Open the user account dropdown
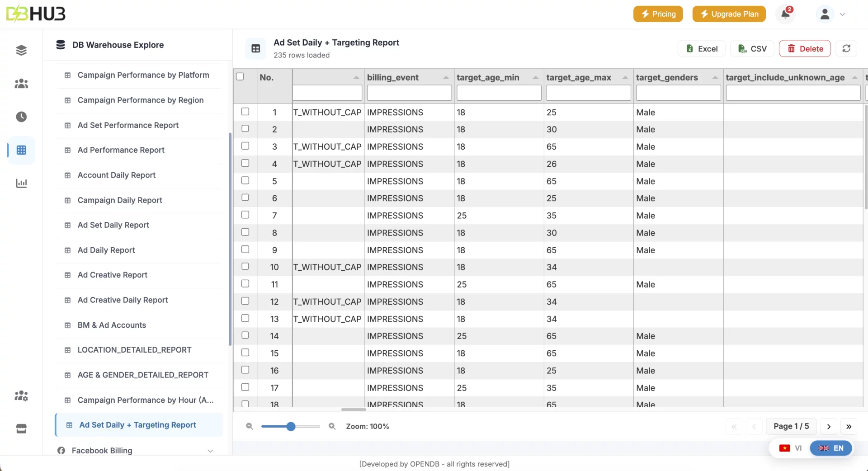 point(842,14)
